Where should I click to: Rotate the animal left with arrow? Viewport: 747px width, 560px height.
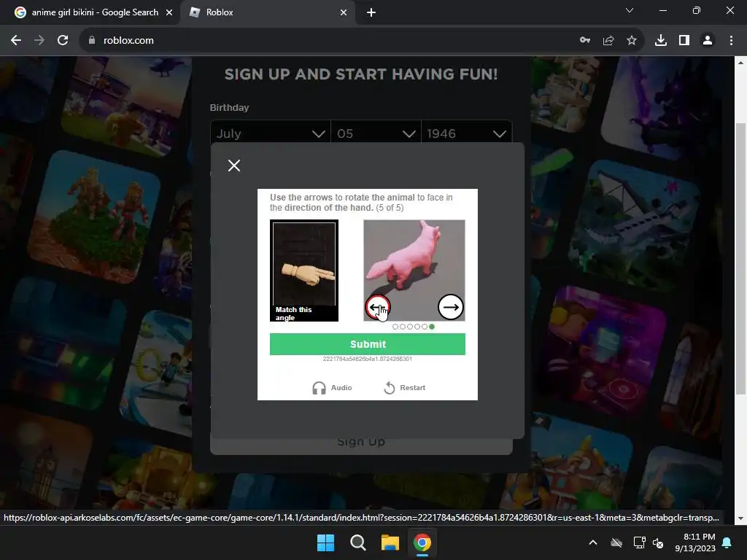click(378, 307)
